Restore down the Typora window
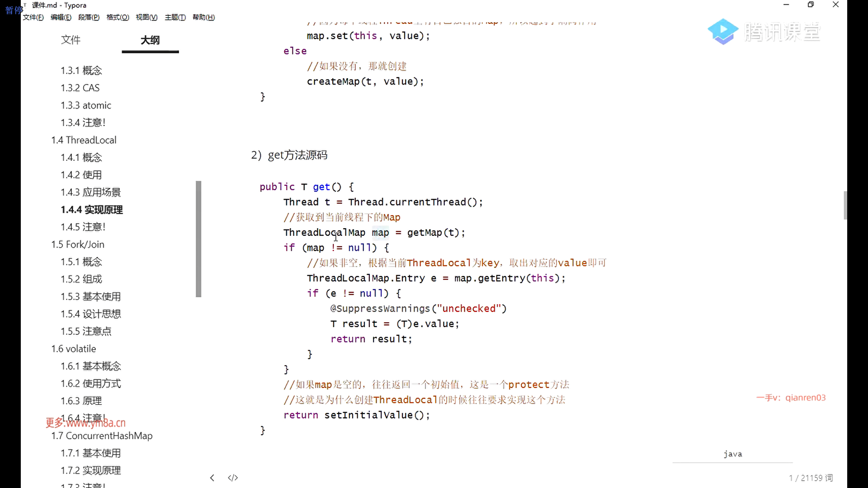 pos(811,5)
